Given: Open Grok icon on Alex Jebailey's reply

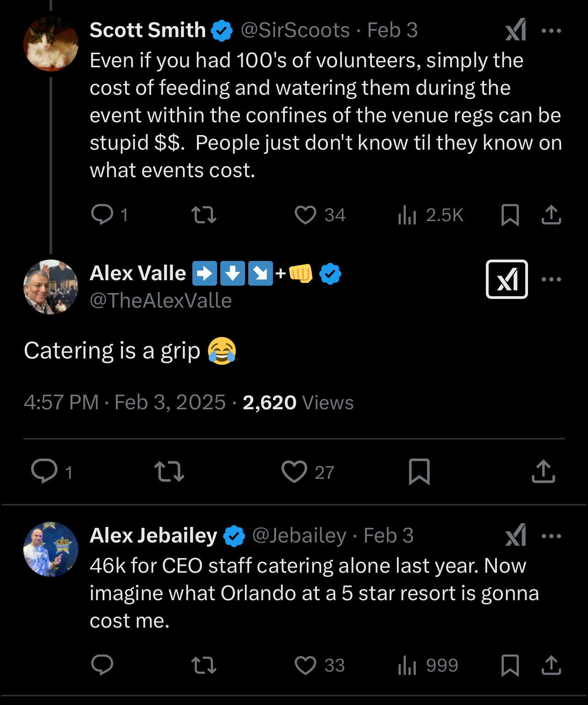Looking at the screenshot, I should coord(516,535).
